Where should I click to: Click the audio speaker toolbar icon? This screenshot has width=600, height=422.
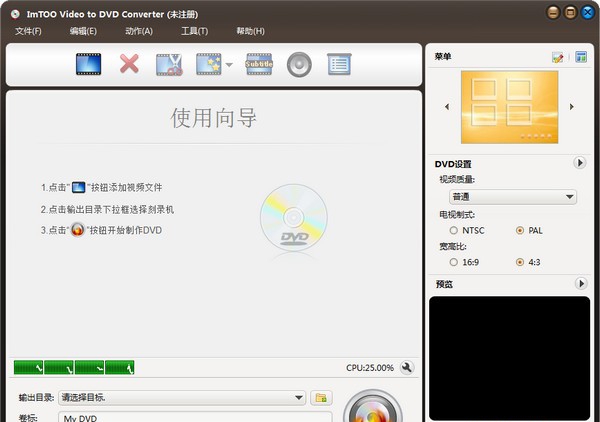[x=299, y=65]
